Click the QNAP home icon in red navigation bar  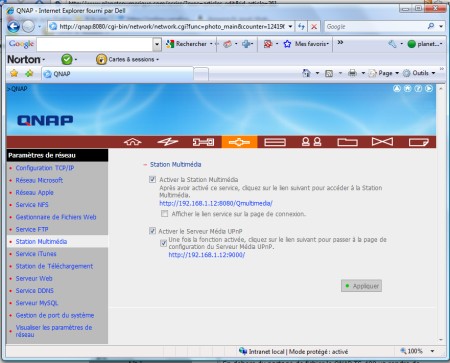tap(133, 142)
